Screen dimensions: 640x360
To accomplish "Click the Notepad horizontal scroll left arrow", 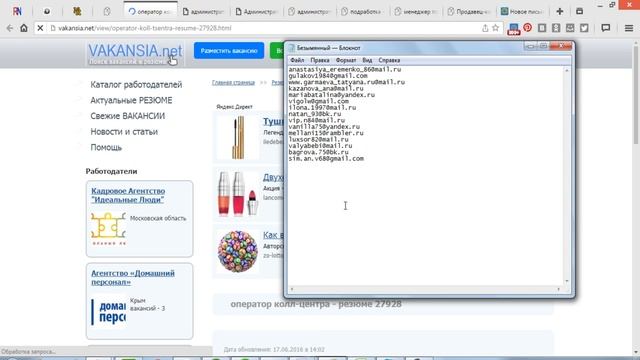I will 291,289.
